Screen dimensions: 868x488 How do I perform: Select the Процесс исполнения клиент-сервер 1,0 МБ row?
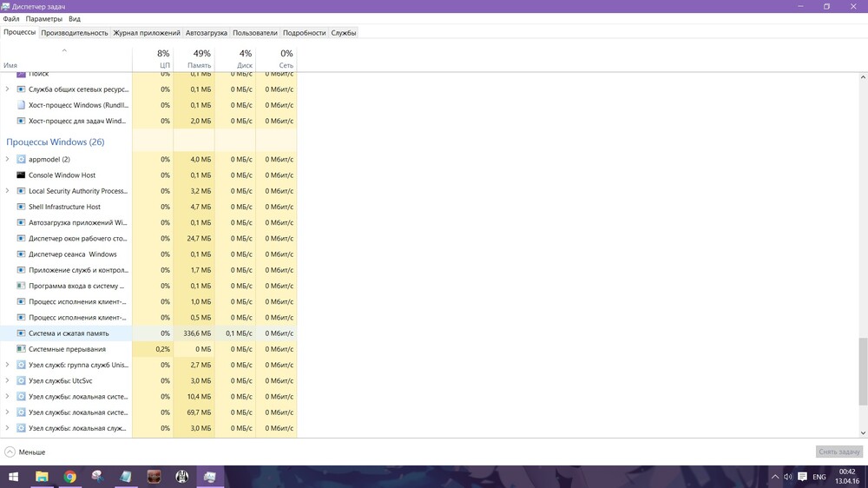(x=148, y=302)
